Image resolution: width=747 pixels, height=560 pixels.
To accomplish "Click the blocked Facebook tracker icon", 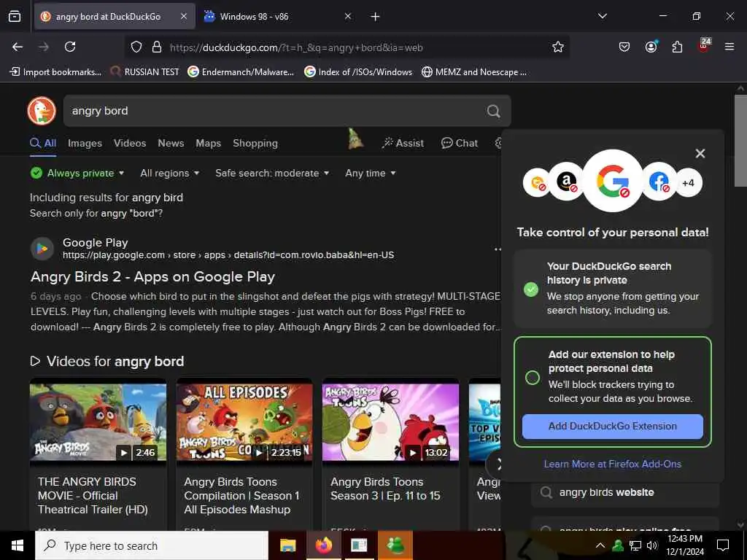I will [659, 182].
